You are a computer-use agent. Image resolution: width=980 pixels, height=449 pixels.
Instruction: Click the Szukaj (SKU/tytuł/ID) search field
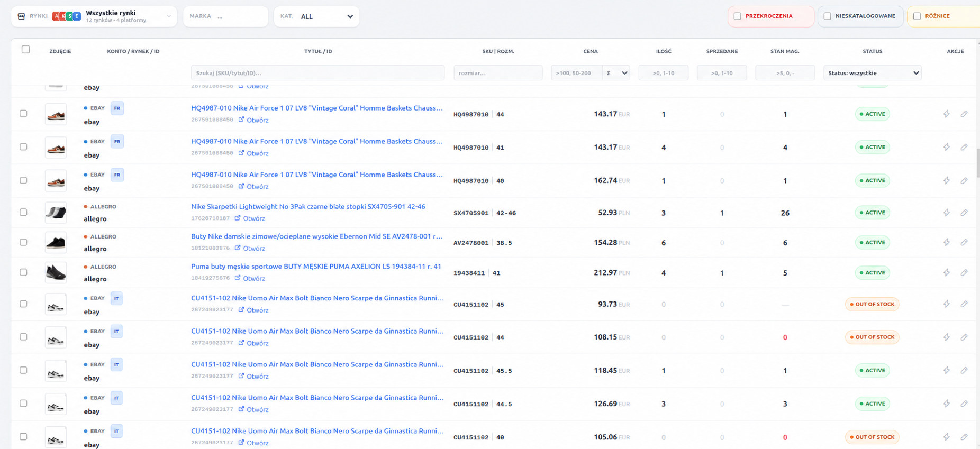click(x=317, y=73)
